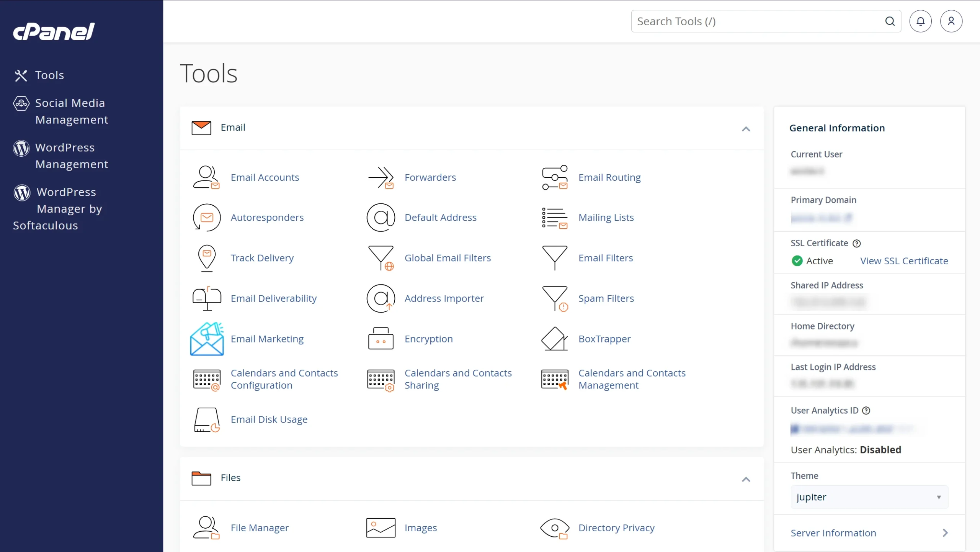Open the Email Marketing envelope icon

click(207, 339)
